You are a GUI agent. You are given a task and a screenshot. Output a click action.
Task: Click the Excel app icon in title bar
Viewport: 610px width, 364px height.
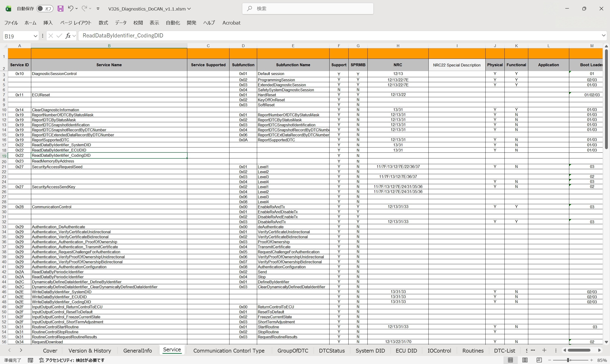pos(8,9)
